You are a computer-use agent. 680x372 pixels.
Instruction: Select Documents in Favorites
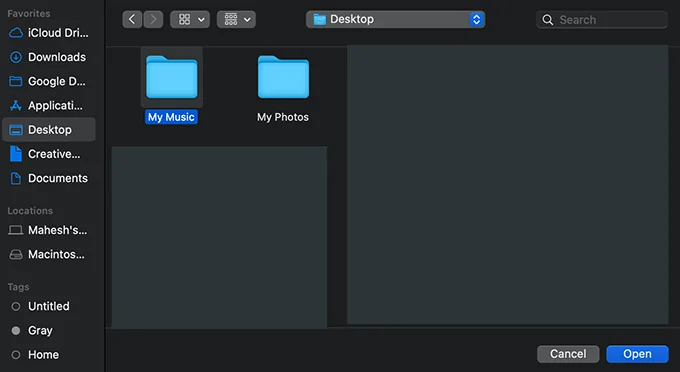(49, 178)
